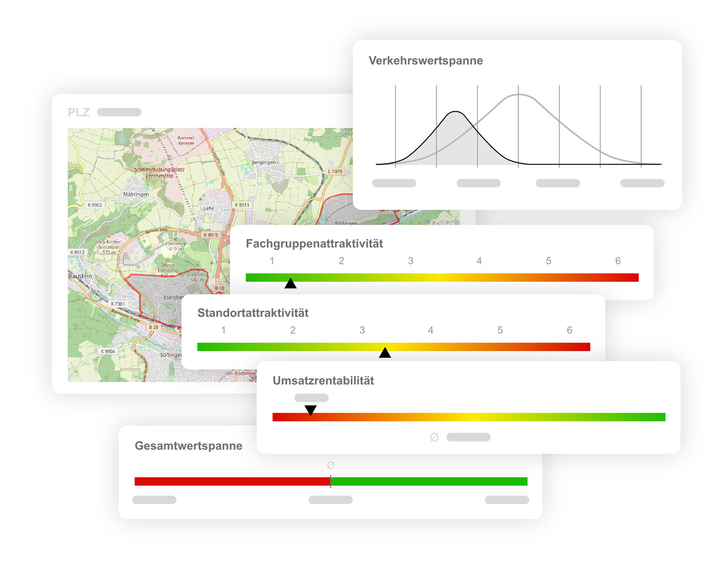This screenshot has height=579, width=728.
Task: Click the Blaustein label on the map
Action: point(80,276)
